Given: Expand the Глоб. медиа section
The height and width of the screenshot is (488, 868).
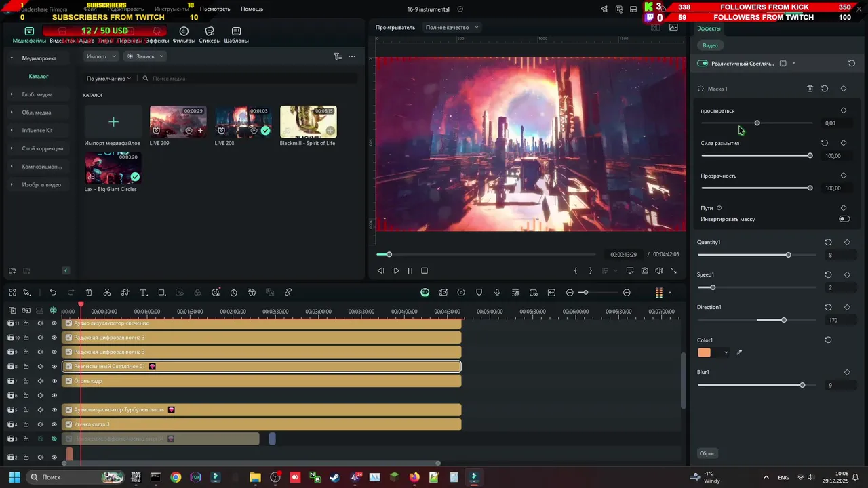Looking at the screenshot, I should 12,94.
